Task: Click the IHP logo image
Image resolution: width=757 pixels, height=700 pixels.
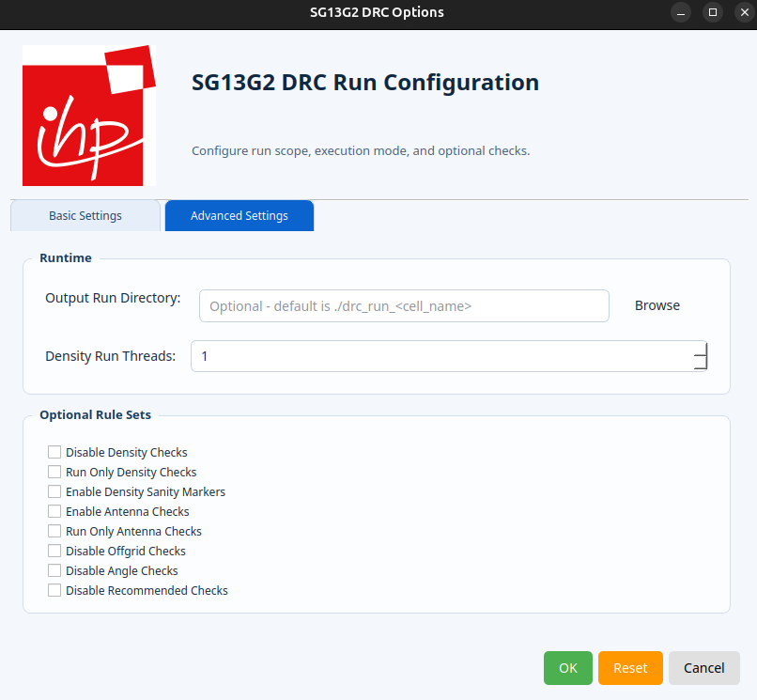Action: coord(89,116)
